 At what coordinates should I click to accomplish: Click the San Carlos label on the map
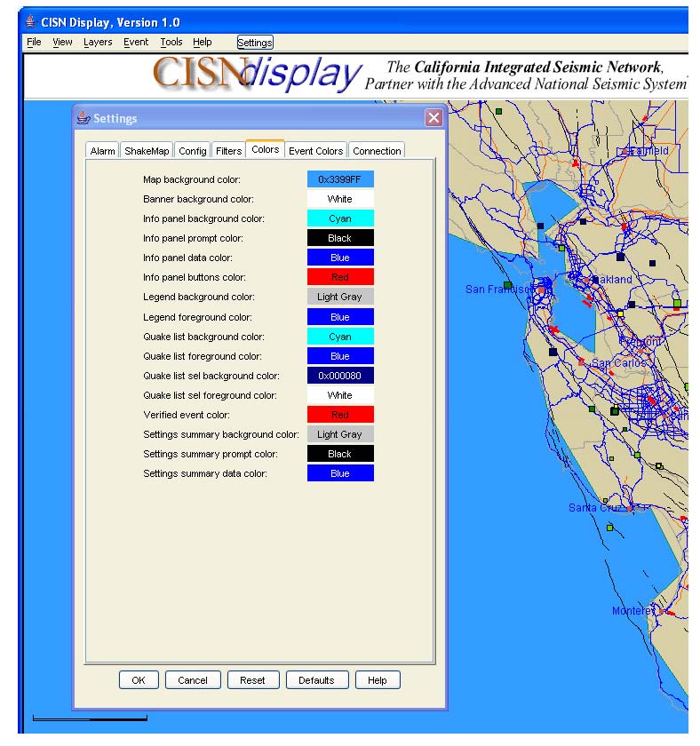coord(618,362)
